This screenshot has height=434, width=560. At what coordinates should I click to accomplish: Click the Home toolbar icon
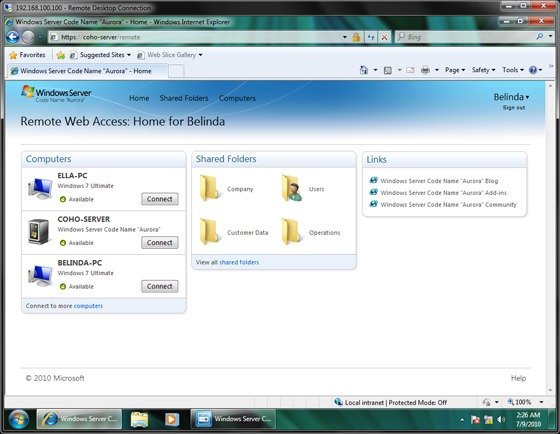pyautogui.click(x=364, y=70)
